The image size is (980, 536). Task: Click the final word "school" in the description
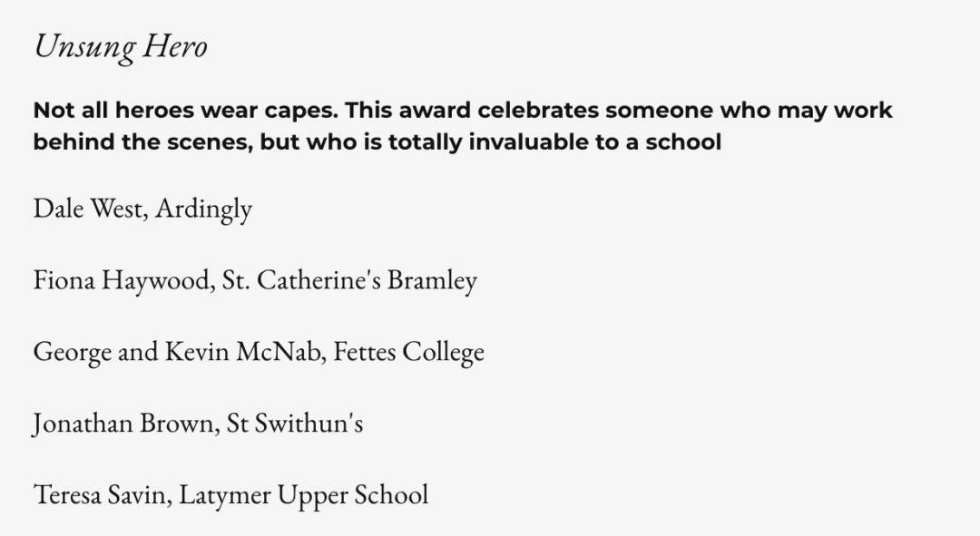pos(683,142)
